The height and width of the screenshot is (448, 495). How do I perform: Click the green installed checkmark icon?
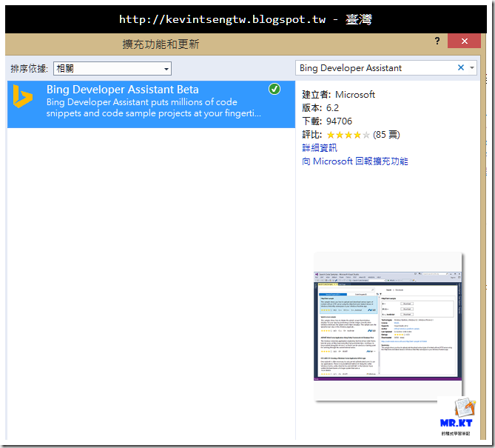tap(275, 89)
